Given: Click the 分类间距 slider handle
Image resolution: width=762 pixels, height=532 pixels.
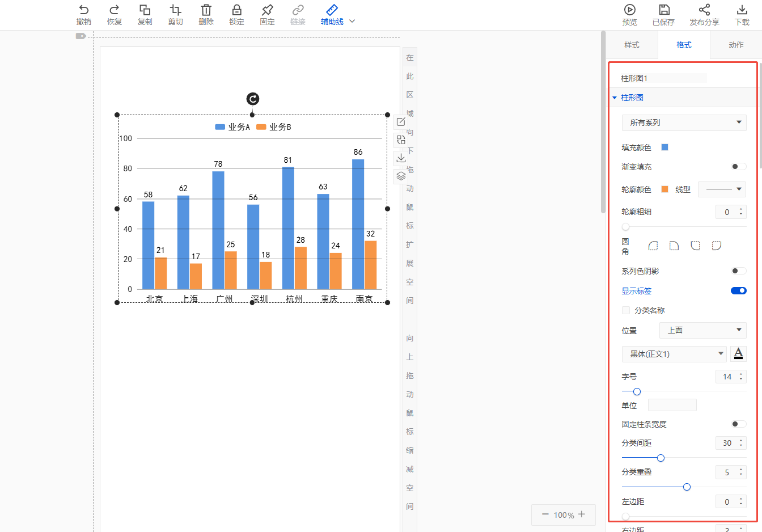Looking at the screenshot, I should 661,458.
